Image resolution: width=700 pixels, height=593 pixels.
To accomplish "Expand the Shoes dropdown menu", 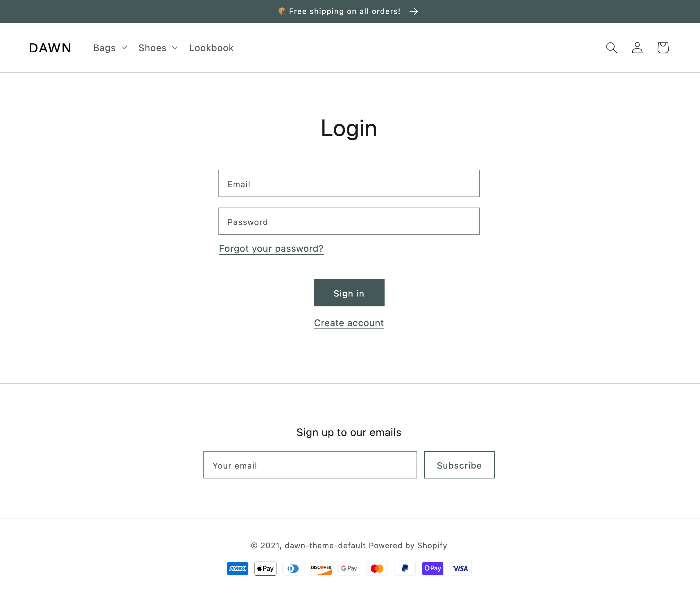I will tap(158, 48).
